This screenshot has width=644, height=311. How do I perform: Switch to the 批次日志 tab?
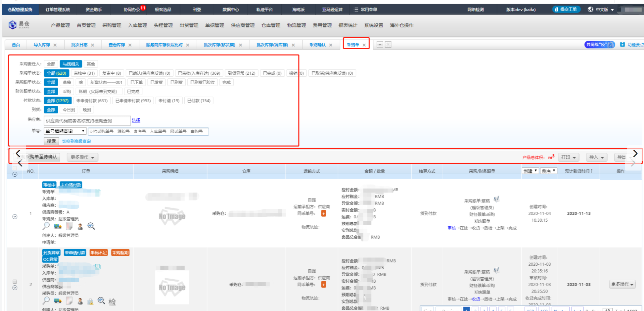[79, 44]
